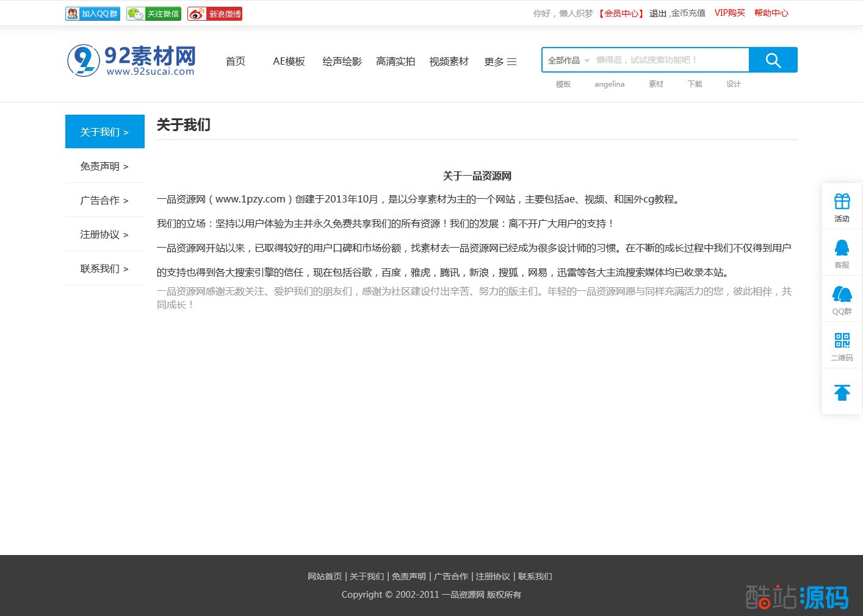
Task: Select 广告合作 in the sidebar
Action: tap(104, 200)
